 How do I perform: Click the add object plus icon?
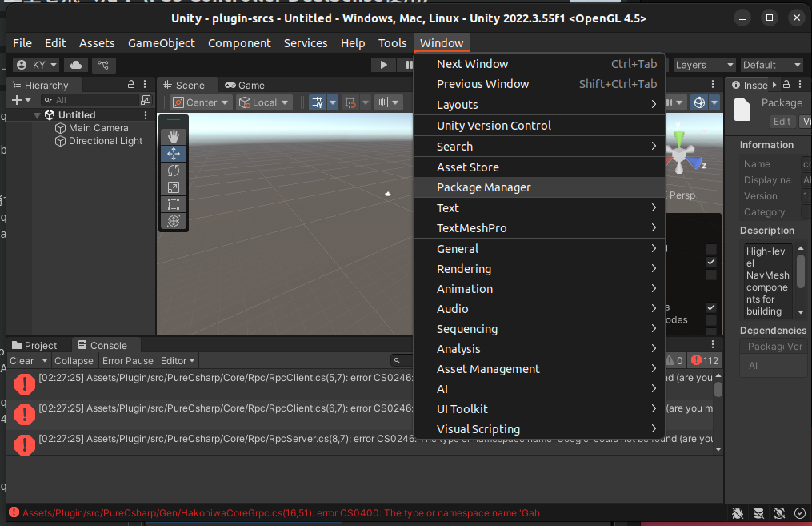click(x=17, y=100)
